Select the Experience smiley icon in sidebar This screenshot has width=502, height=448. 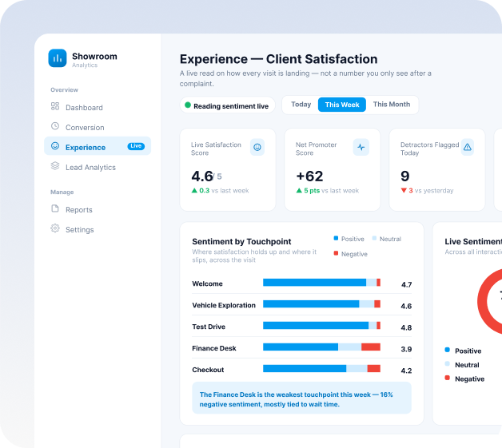(55, 146)
